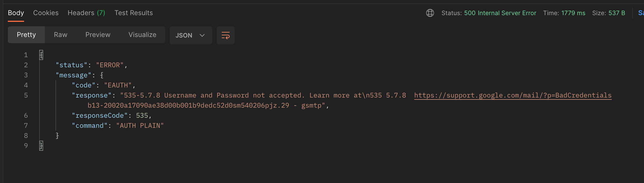The image size is (644, 183).
Task: Select the Pretty formatted view
Action: pos(26,35)
